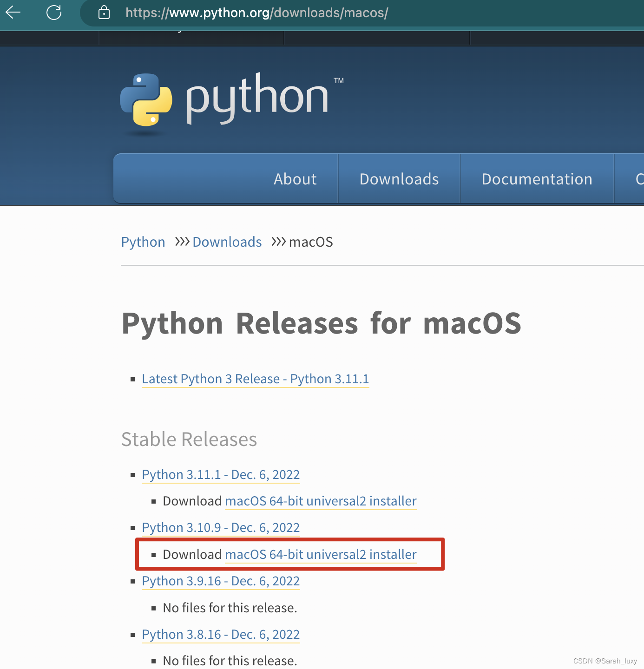The height and width of the screenshot is (669, 644).
Task: Open the About menu
Action: pos(295,179)
